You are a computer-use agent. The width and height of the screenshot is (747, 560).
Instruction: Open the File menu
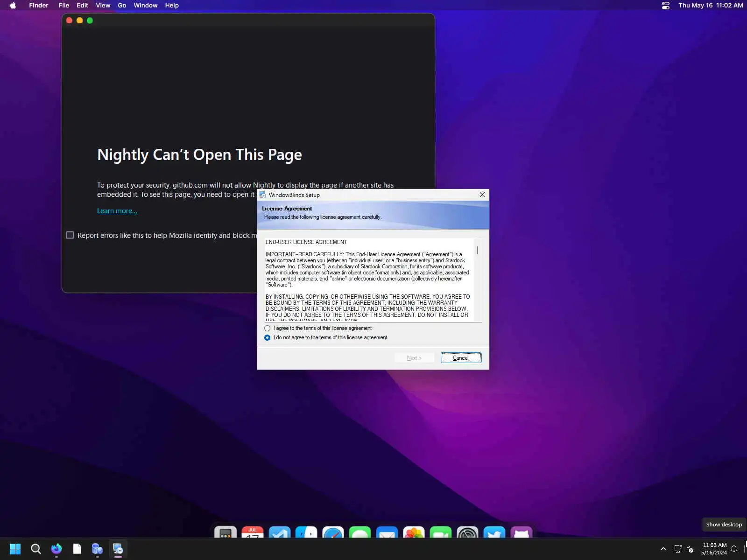(x=64, y=6)
